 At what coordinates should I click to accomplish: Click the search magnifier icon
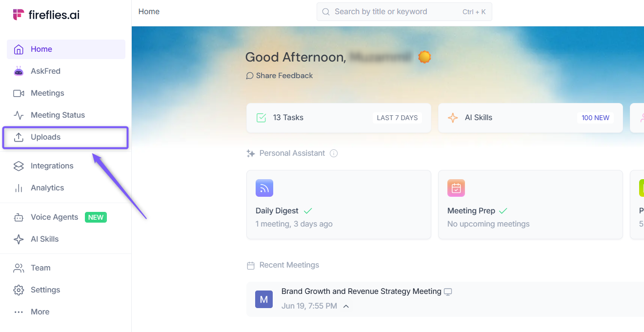[325, 12]
